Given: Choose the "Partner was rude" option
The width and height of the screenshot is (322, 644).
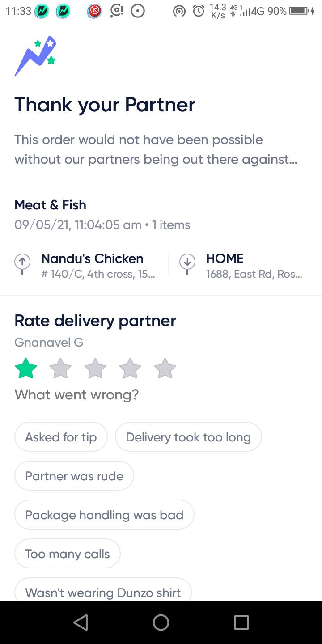Looking at the screenshot, I should point(74,476).
